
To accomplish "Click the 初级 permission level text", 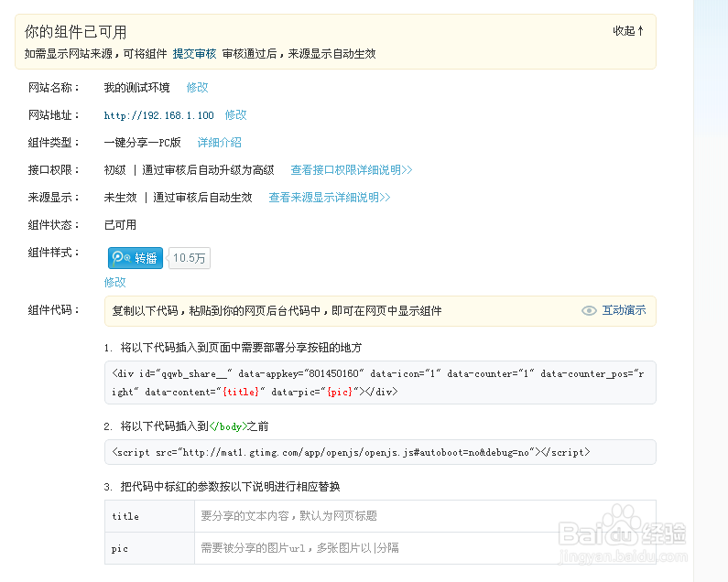I will (x=115, y=170).
